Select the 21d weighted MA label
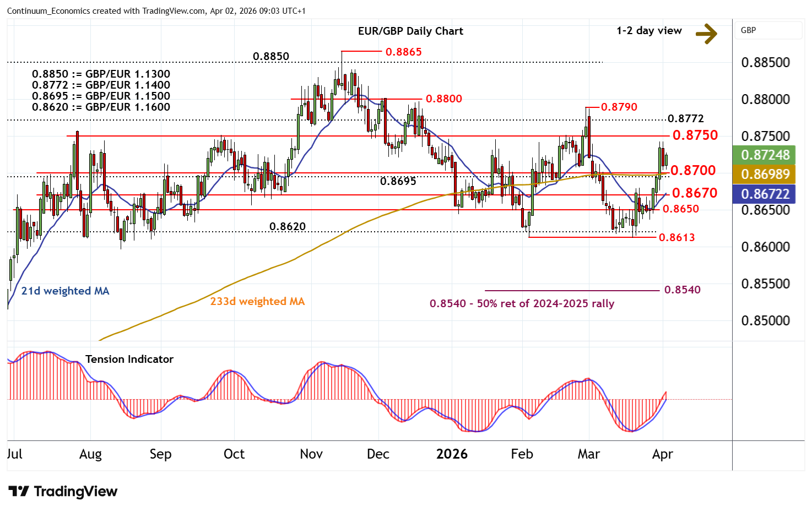 [x=65, y=291]
